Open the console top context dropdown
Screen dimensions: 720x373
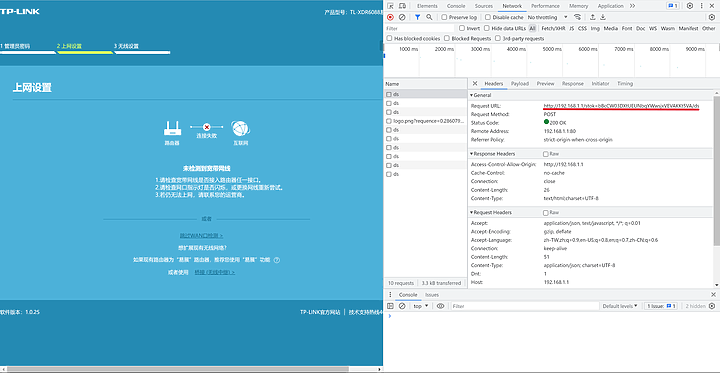point(421,306)
